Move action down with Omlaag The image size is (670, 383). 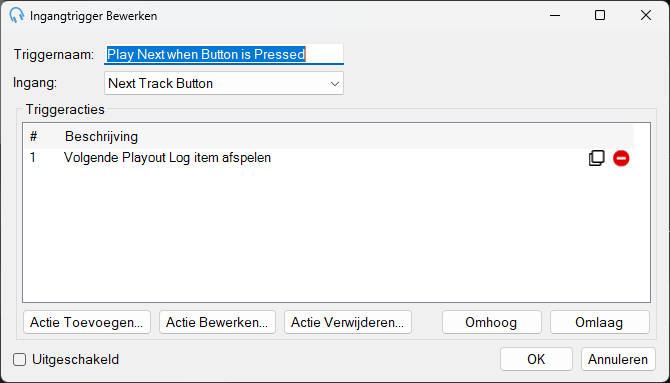tap(600, 322)
